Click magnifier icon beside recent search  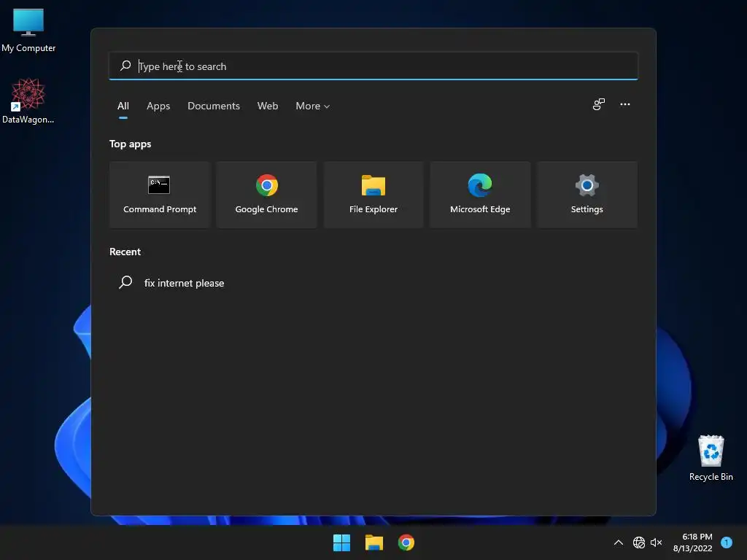(x=125, y=282)
